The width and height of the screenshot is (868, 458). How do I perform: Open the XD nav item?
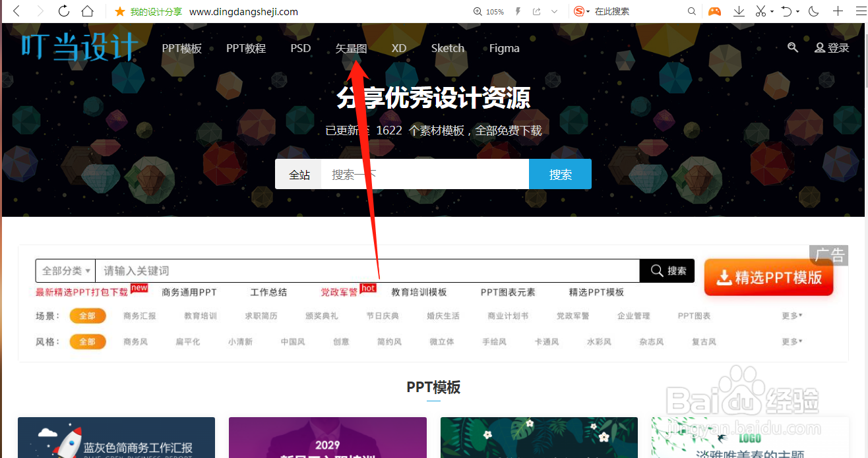click(x=399, y=48)
